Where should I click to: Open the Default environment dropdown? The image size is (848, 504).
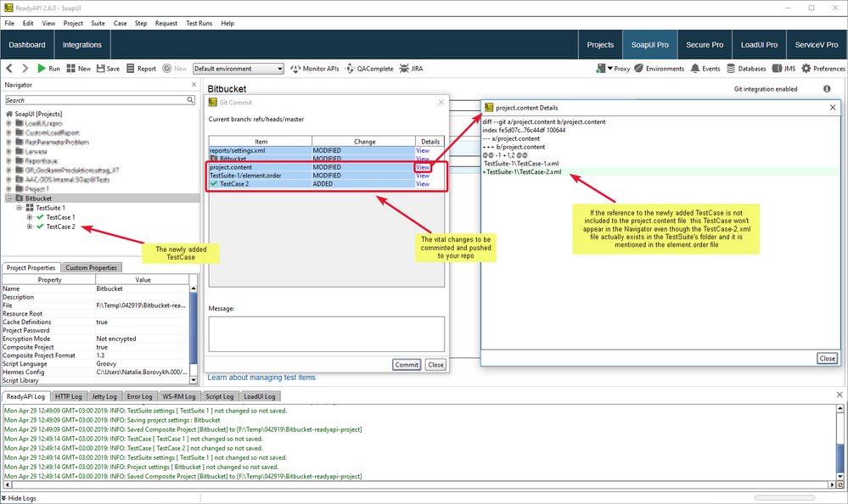(239, 69)
